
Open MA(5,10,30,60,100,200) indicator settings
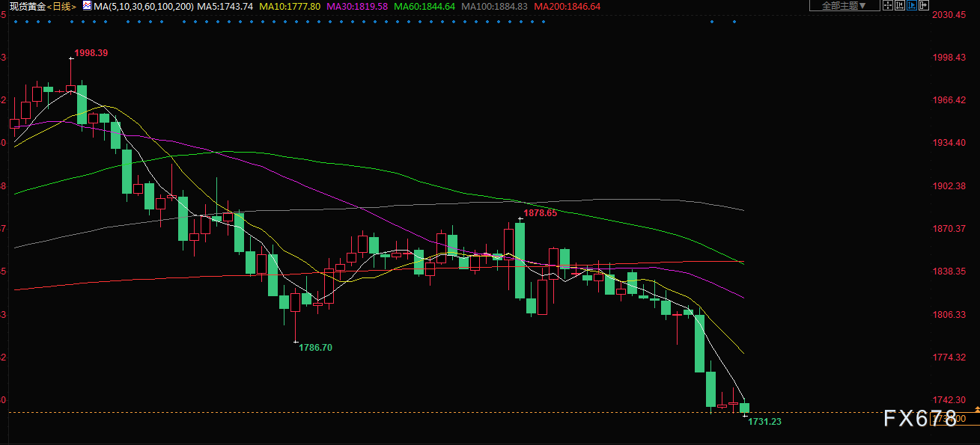point(143,6)
